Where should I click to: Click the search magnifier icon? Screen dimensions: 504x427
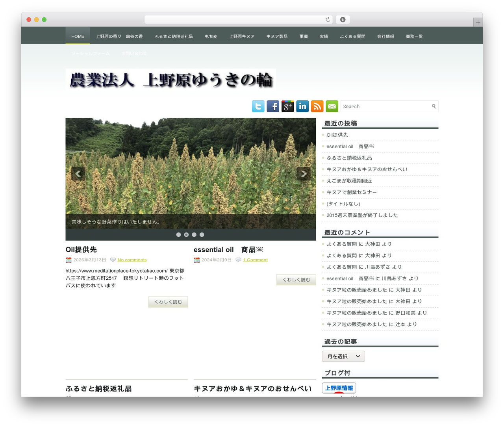coord(434,106)
